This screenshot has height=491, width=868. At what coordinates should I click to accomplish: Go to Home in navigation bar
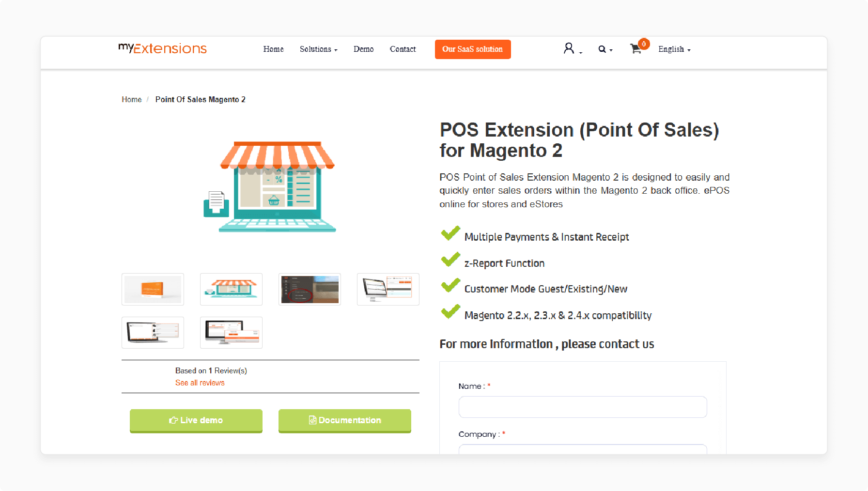coord(273,49)
